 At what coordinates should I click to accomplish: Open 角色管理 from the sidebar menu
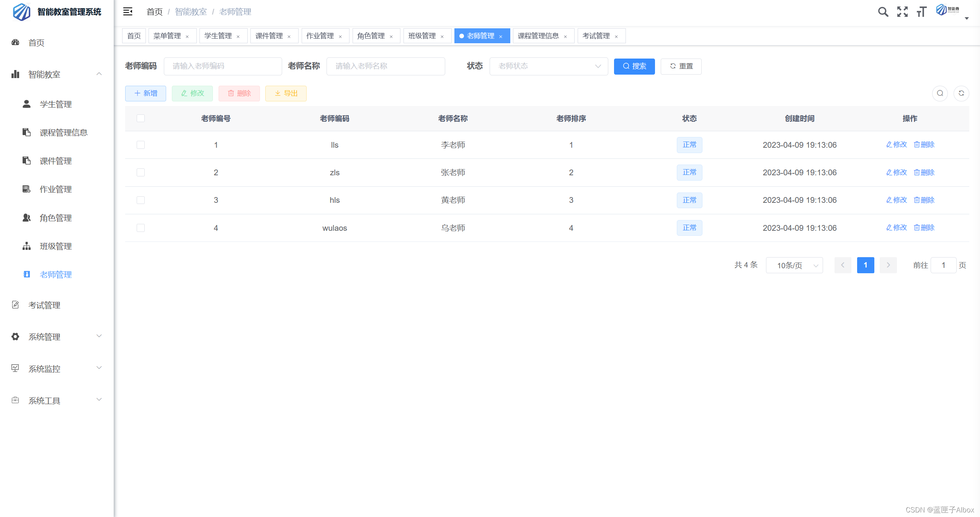point(56,218)
